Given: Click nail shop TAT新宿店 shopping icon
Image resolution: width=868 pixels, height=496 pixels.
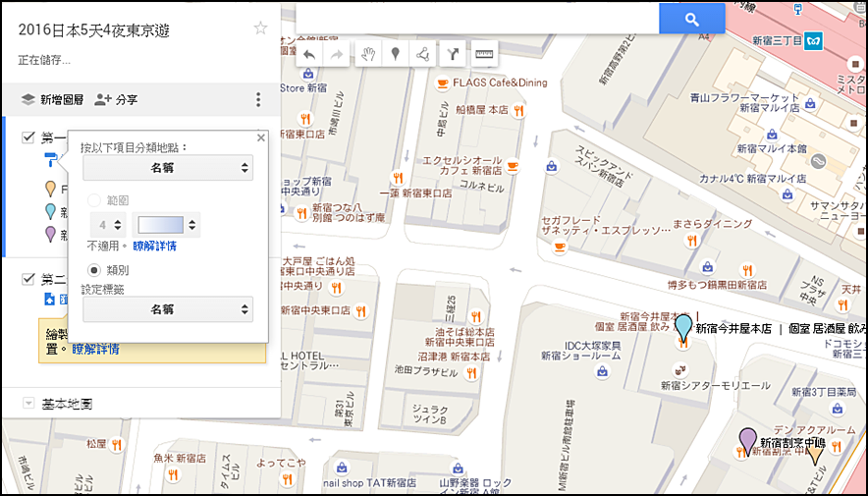Looking at the screenshot, I should [x=343, y=468].
